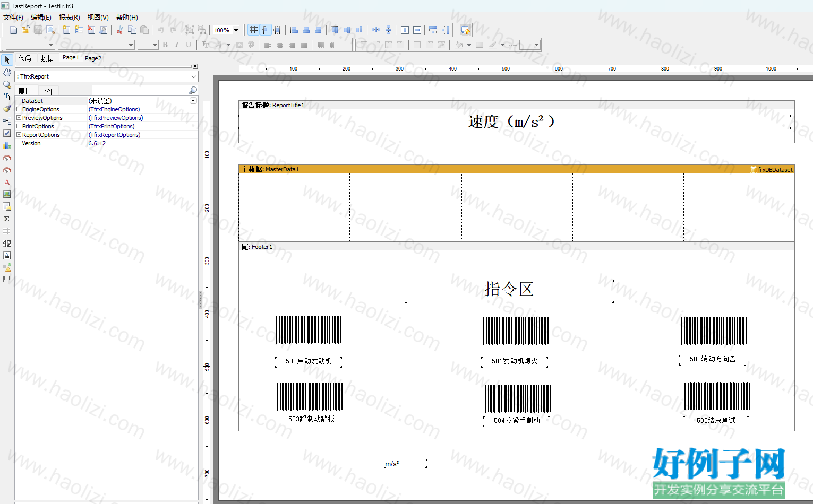Screen dimensions: 813x504
Task: Insert a picture object from the palette
Action: pos(7,194)
